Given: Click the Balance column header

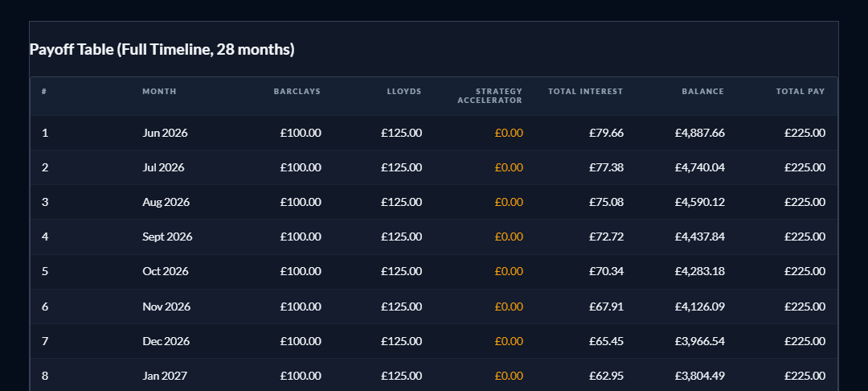Looking at the screenshot, I should [x=702, y=92].
